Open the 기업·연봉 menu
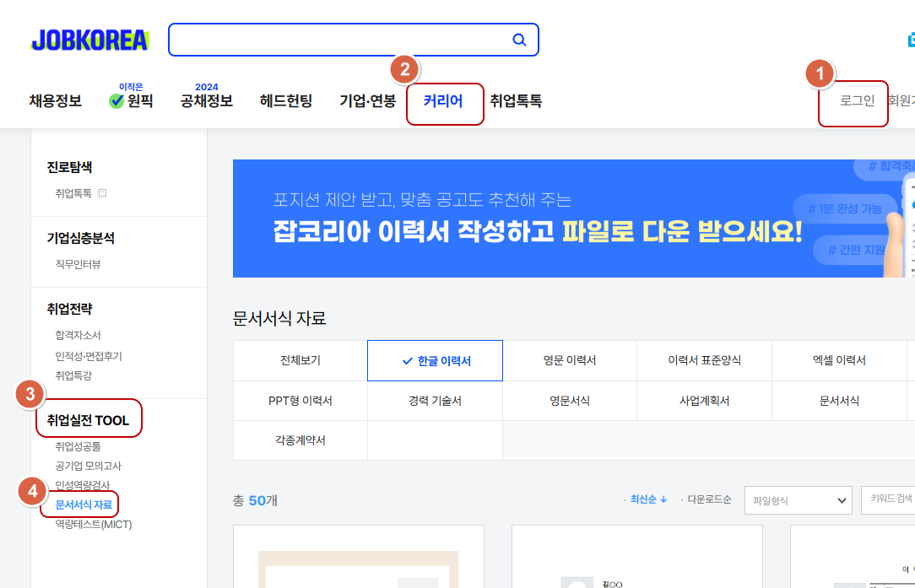The image size is (915, 588). point(368,101)
